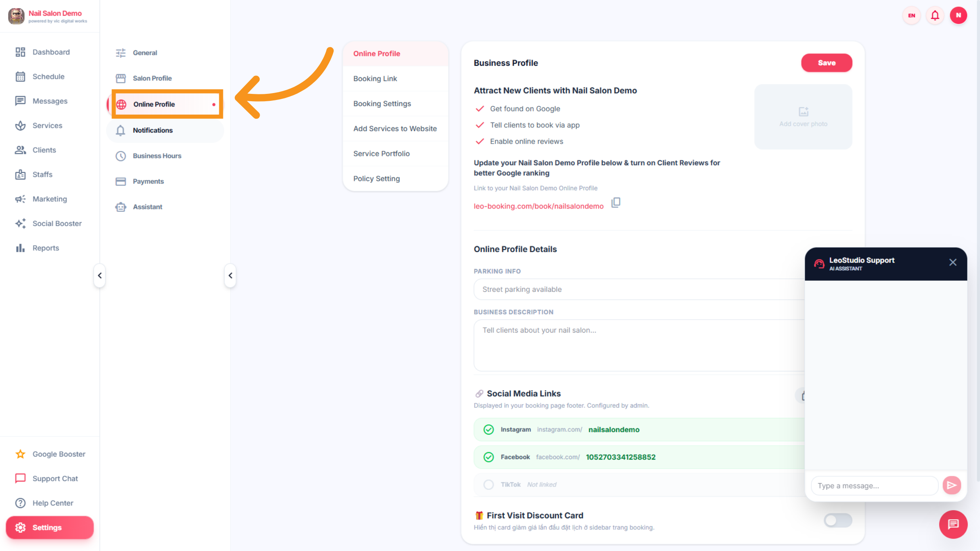
Task: Click Add cover photo placeholder
Action: (x=803, y=117)
